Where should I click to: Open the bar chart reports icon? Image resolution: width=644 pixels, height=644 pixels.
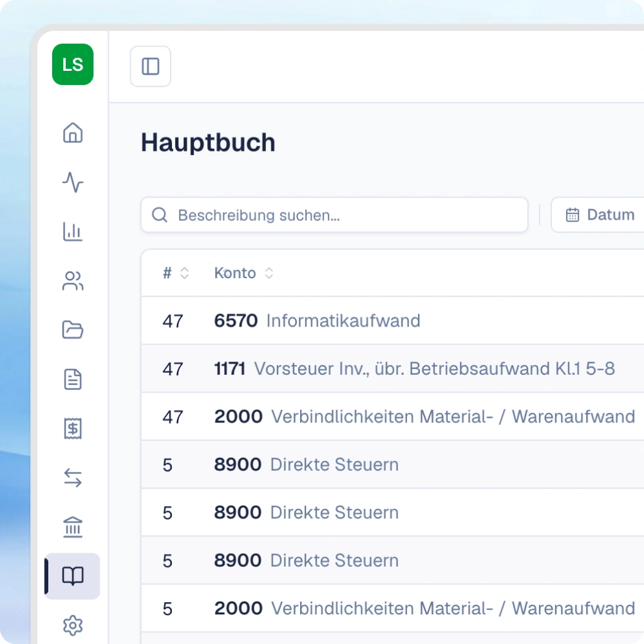point(73,231)
